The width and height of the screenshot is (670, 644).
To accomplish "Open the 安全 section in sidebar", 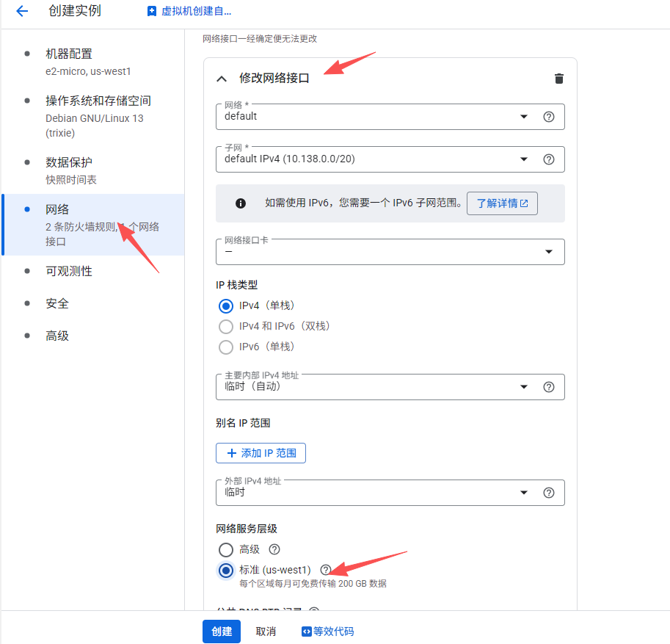I will (x=57, y=303).
